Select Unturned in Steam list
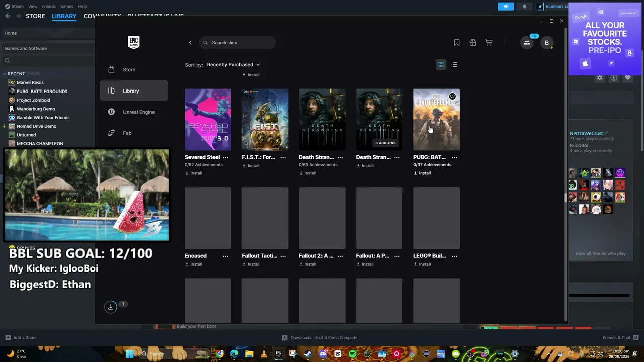644x362 pixels. [26, 135]
